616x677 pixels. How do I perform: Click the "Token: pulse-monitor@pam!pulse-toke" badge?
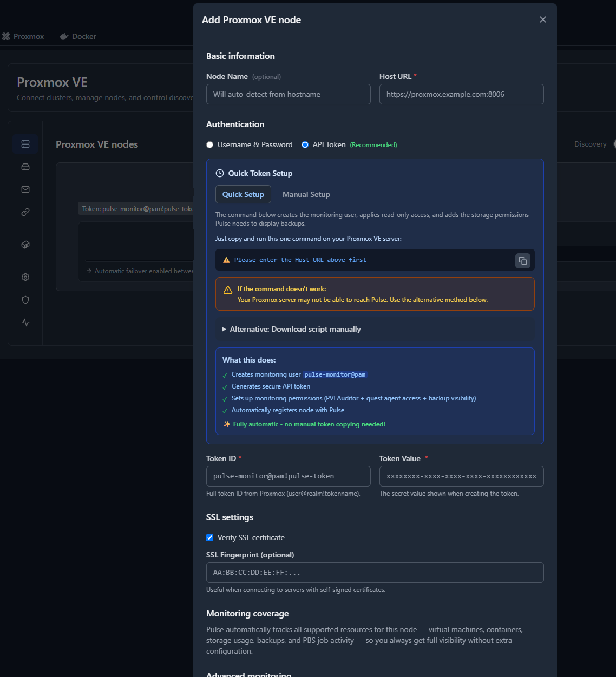[136, 209]
